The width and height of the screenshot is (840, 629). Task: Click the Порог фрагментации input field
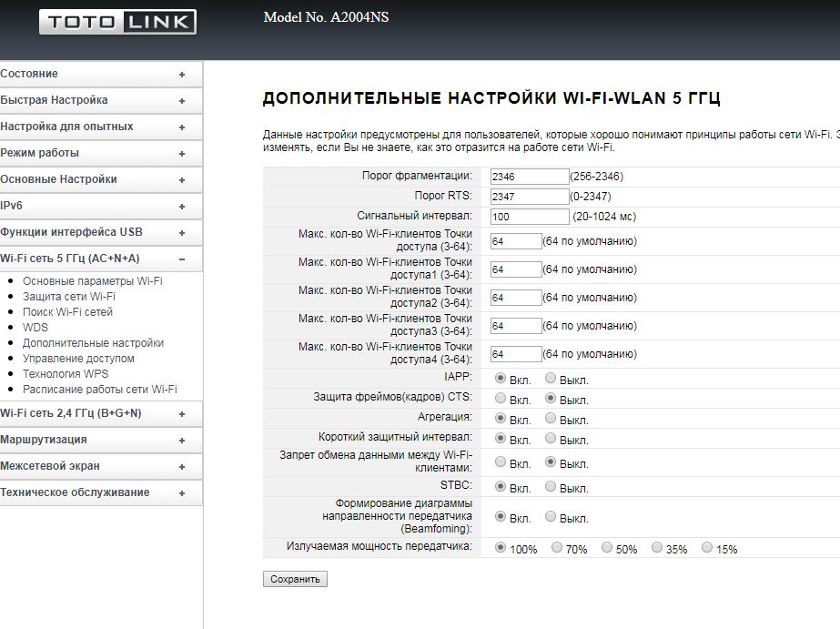529,177
